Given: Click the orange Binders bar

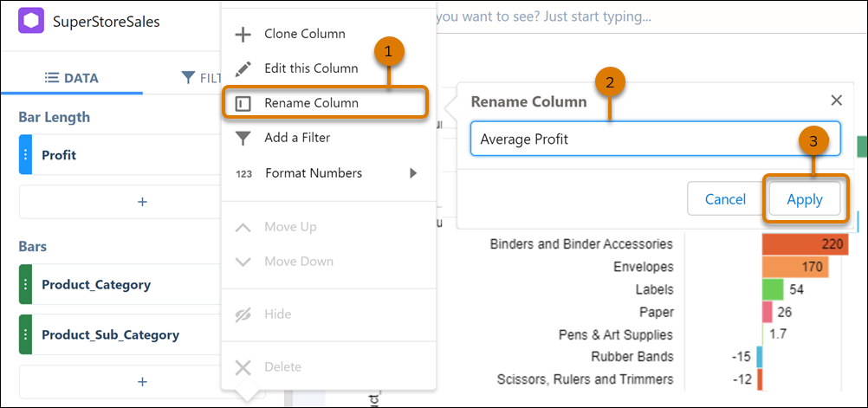Looking at the screenshot, I should point(804,244).
